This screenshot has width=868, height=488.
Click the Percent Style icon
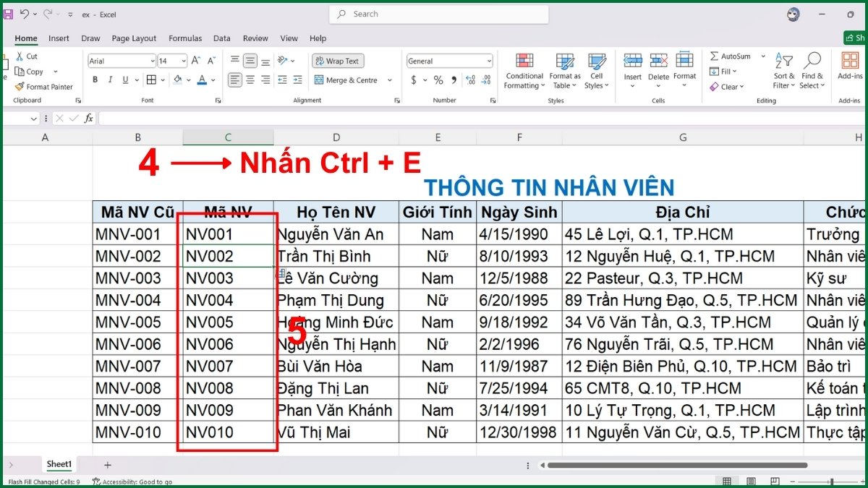(x=438, y=80)
